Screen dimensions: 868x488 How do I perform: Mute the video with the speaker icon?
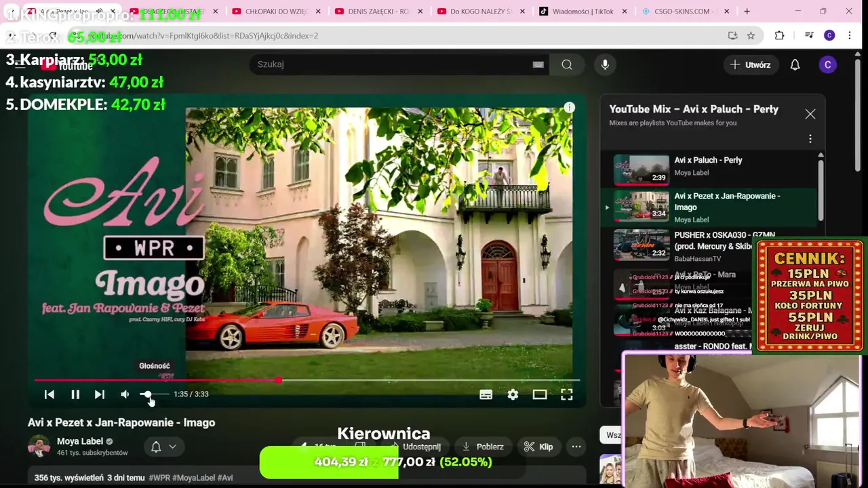click(125, 394)
